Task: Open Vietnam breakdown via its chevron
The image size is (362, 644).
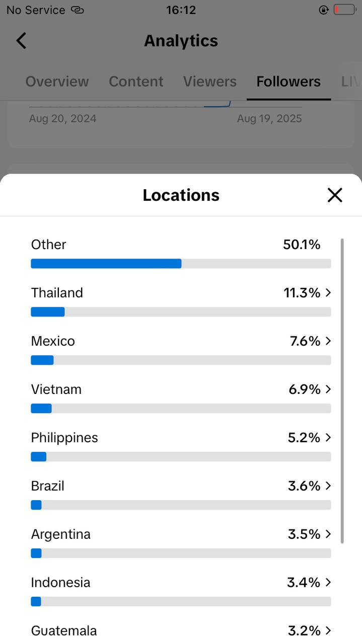Action: coord(328,389)
